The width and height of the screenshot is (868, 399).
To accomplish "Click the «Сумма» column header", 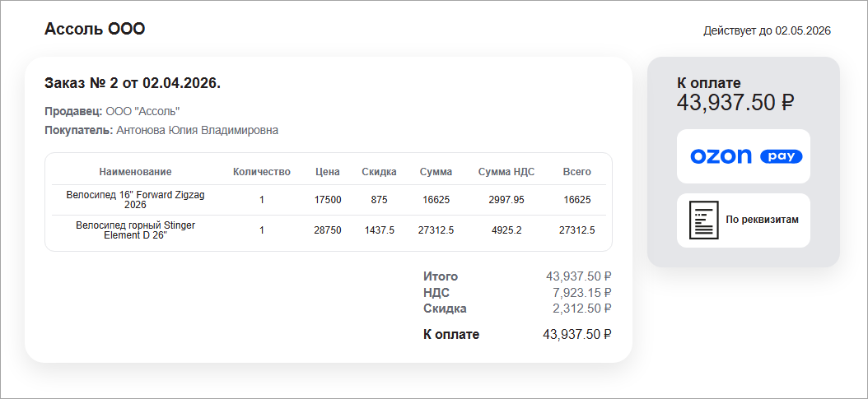I will (x=436, y=172).
